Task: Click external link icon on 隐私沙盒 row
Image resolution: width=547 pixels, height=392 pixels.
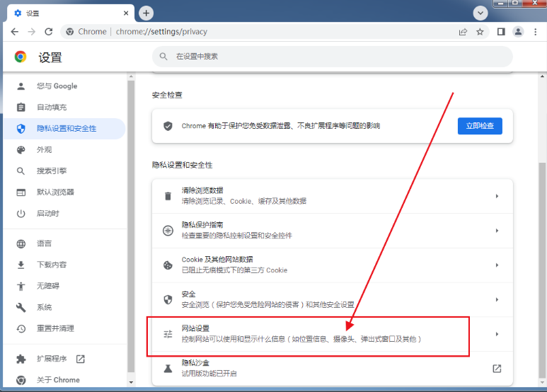Action: [497, 368]
